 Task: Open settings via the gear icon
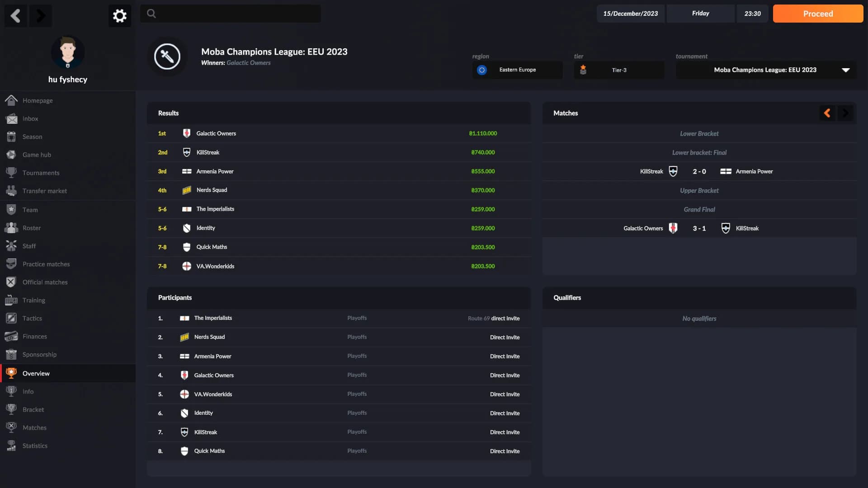[x=120, y=16]
